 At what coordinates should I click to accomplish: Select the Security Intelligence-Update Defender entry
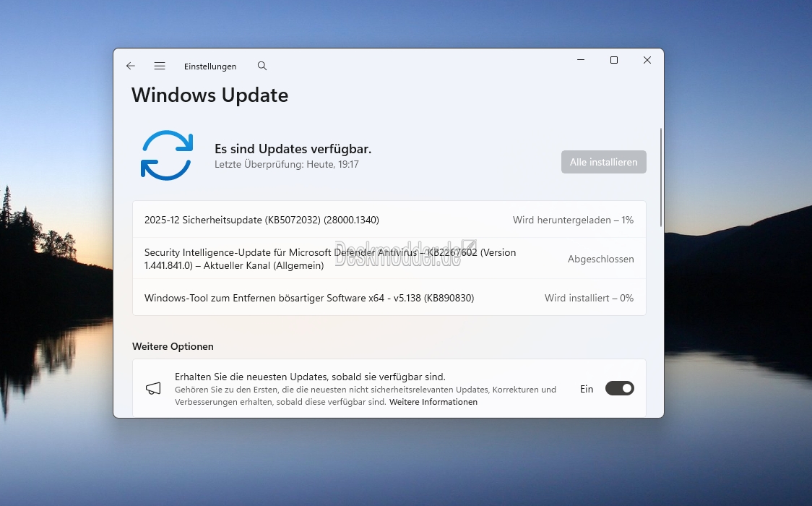(329, 259)
